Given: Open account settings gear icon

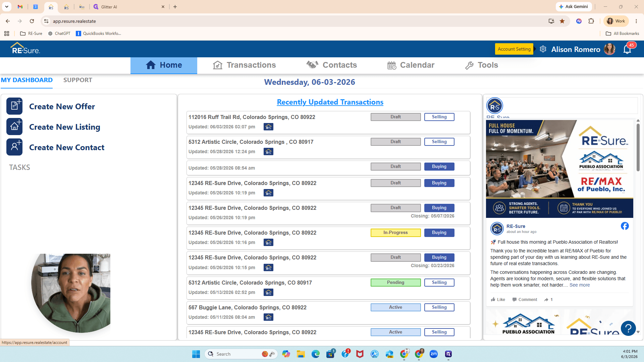Looking at the screenshot, I should (543, 49).
